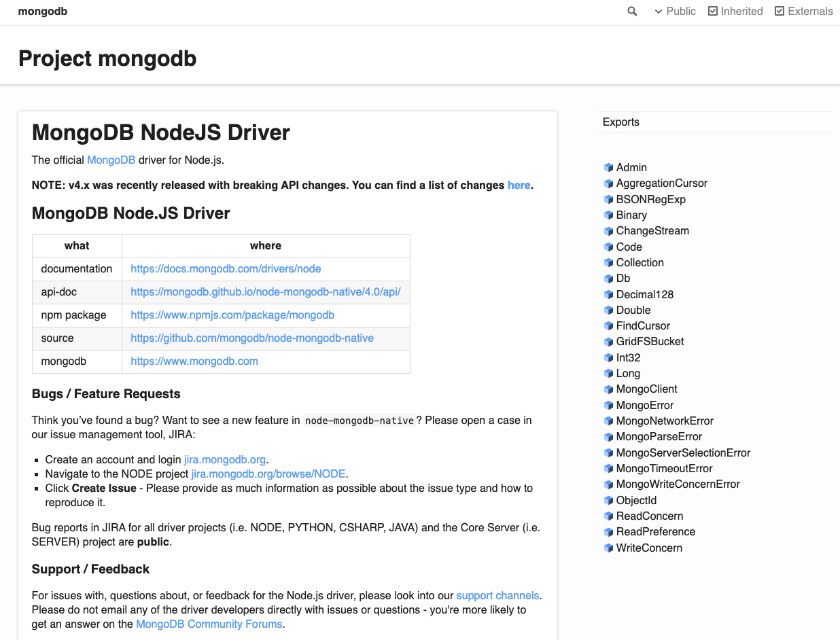Open the MongoClient export entry
840x640 pixels.
coord(647,389)
